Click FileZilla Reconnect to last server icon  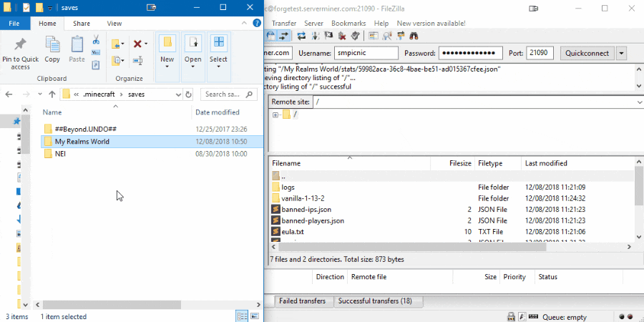point(355,36)
